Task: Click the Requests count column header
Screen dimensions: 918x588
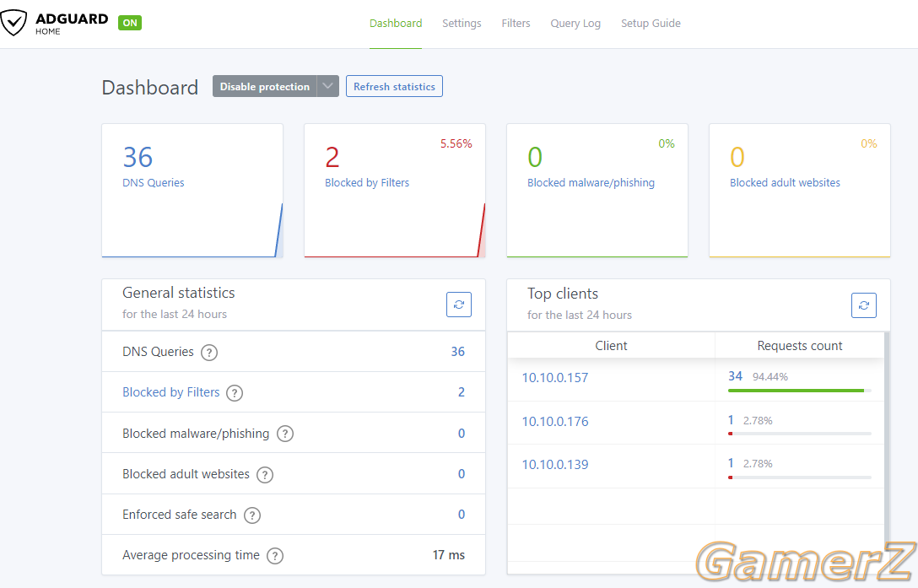Action: click(x=800, y=346)
